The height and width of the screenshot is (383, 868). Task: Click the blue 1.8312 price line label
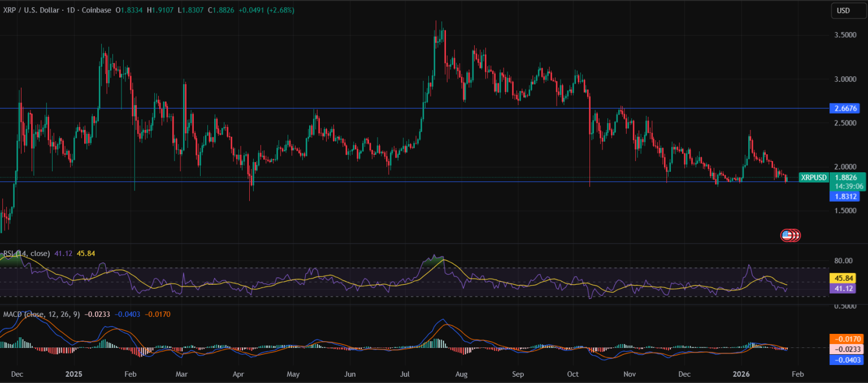pos(845,197)
